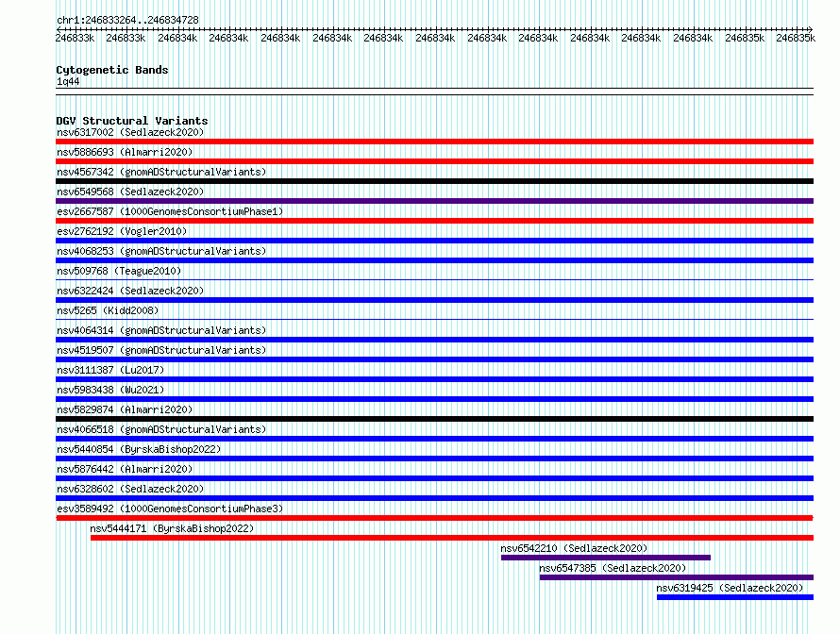
Task: Select nsv6328602 (Sedlazeck2020) variant label
Action: click(130, 489)
